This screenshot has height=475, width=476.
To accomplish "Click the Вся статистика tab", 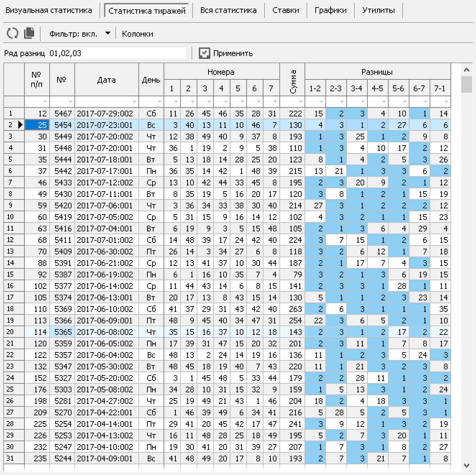I will 228,10.
